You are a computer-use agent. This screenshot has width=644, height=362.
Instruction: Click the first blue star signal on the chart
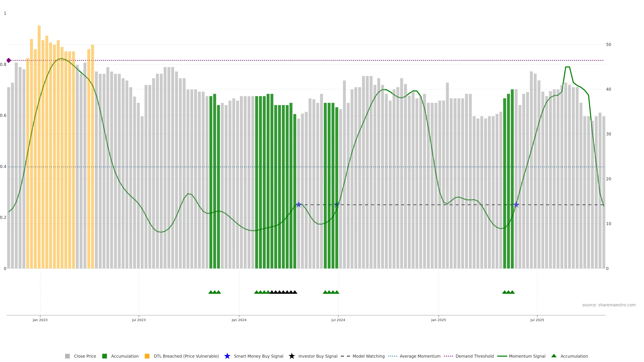299,205
